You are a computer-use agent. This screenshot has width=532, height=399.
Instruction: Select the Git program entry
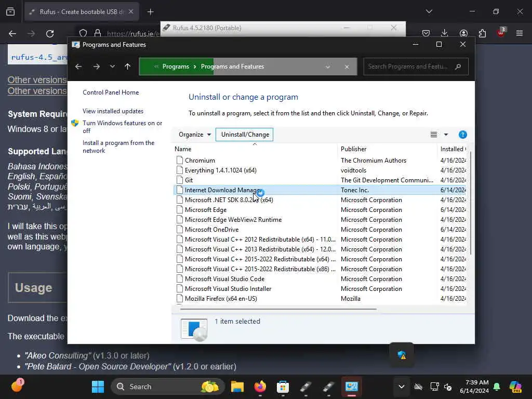point(189,180)
